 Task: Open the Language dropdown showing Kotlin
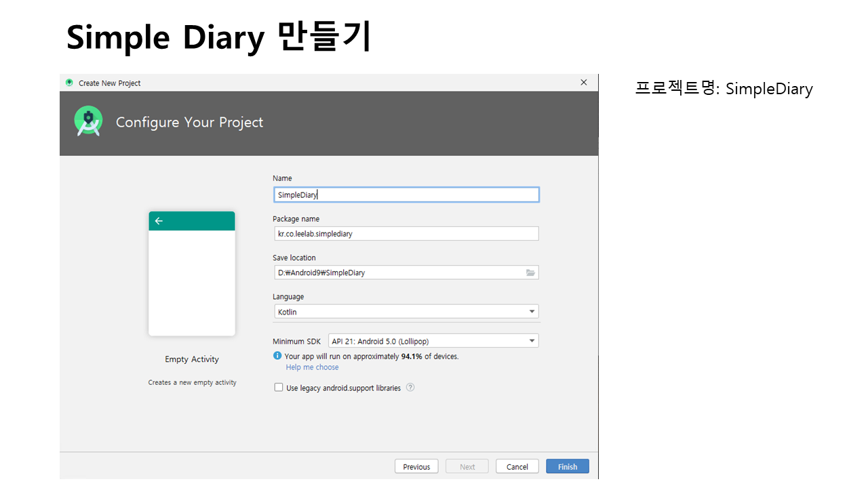405,312
